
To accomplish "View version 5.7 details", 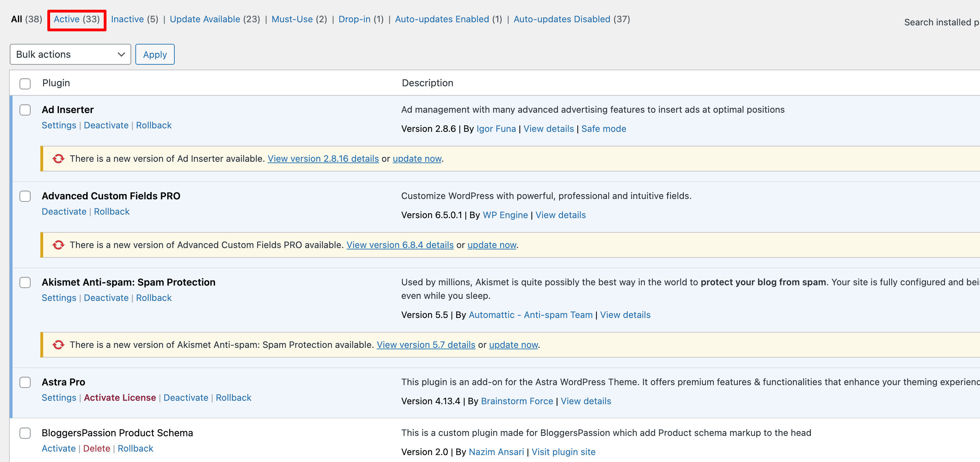I will point(426,345).
